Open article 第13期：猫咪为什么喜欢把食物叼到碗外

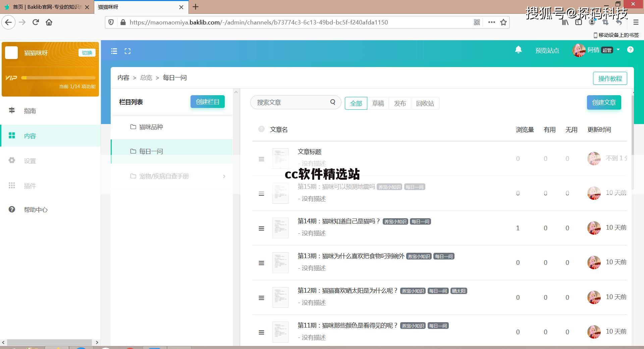pyautogui.click(x=351, y=256)
